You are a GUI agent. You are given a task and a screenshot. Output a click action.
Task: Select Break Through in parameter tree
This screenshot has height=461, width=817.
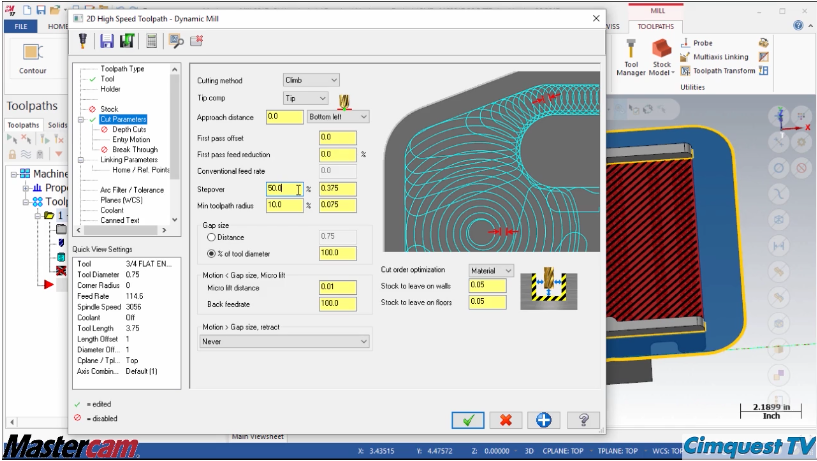(134, 149)
